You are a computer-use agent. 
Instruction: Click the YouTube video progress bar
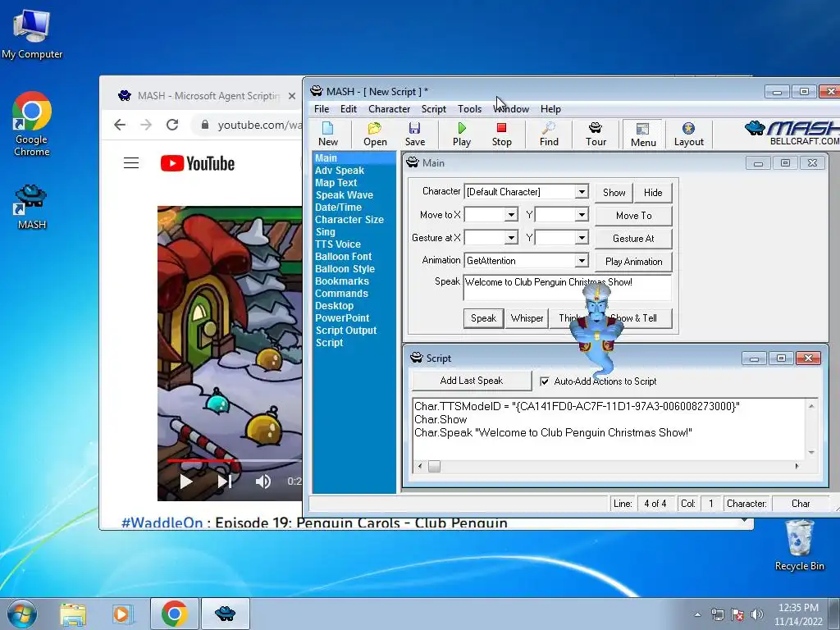coord(234,460)
